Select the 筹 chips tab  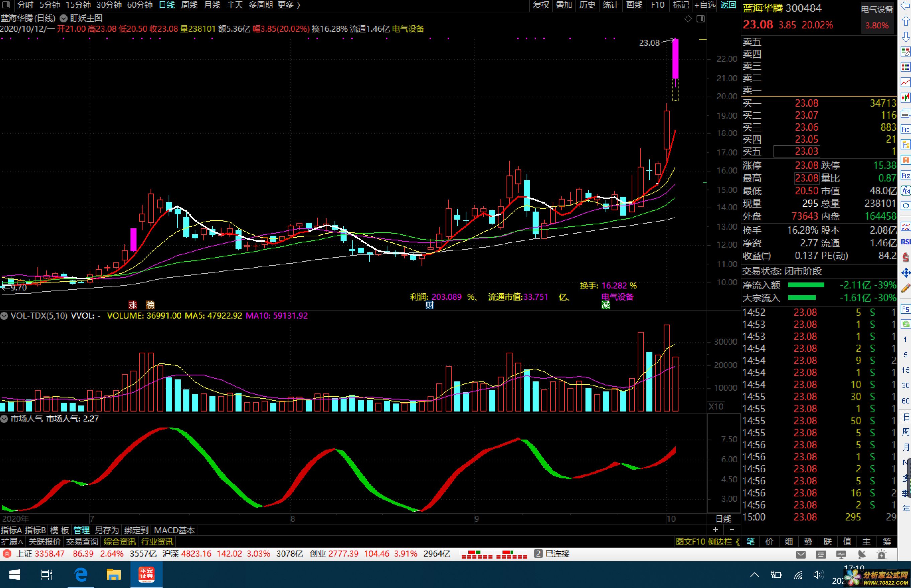pyautogui.click(x=887, y=542)
